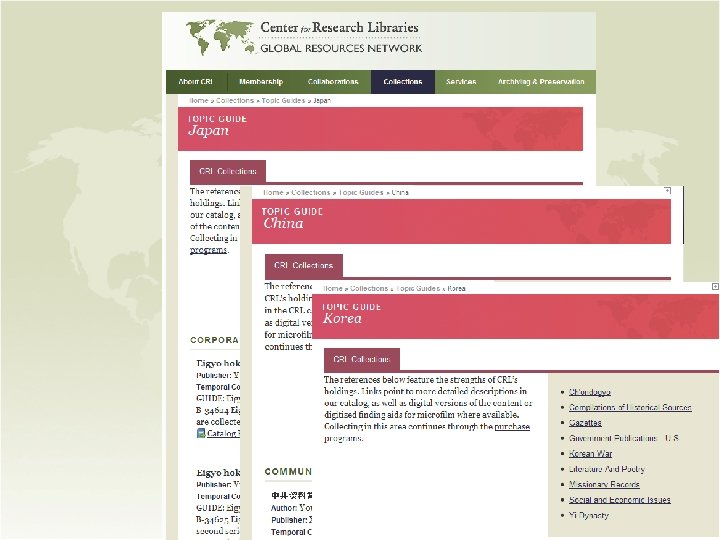The width and height of the screenshot is (720, 540).
Task: Open the Services menu item
Action: coord(461,82)
